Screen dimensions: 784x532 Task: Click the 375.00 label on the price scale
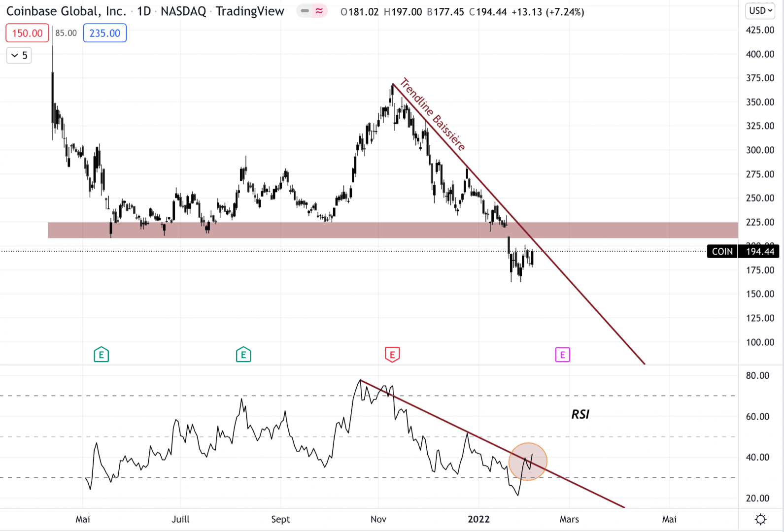tap(760, 78)
